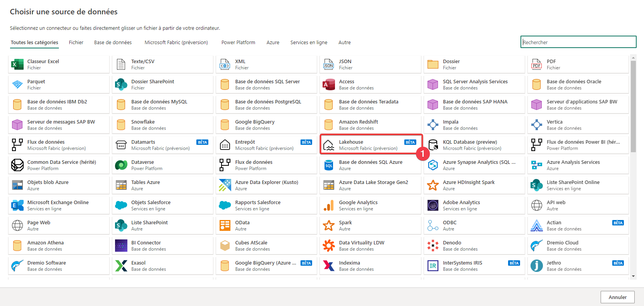This screenshot has height=306, width=644.
Task: Click the Annuler button
Action: [618, 297]
